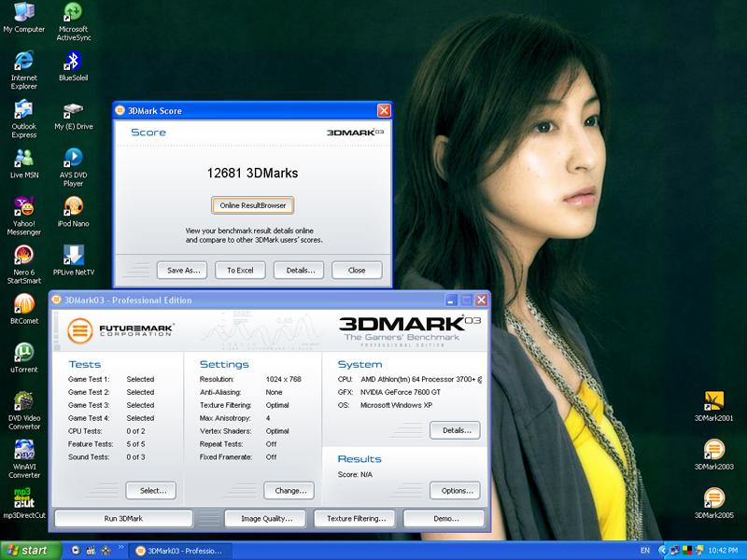Click 'NVIDIA GeForce 7600 GT' GFX text
This screenshot has width=747, height=560.
click(x=401, y=392)
